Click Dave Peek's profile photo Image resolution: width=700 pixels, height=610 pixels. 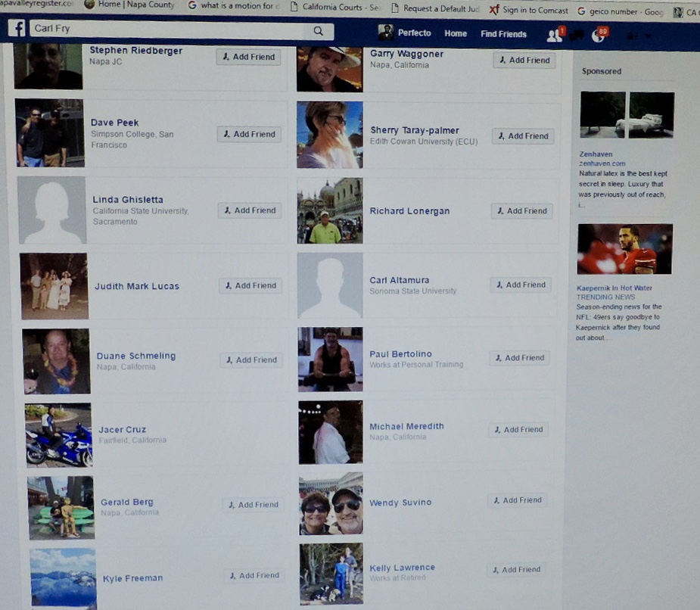pos(49,133)
